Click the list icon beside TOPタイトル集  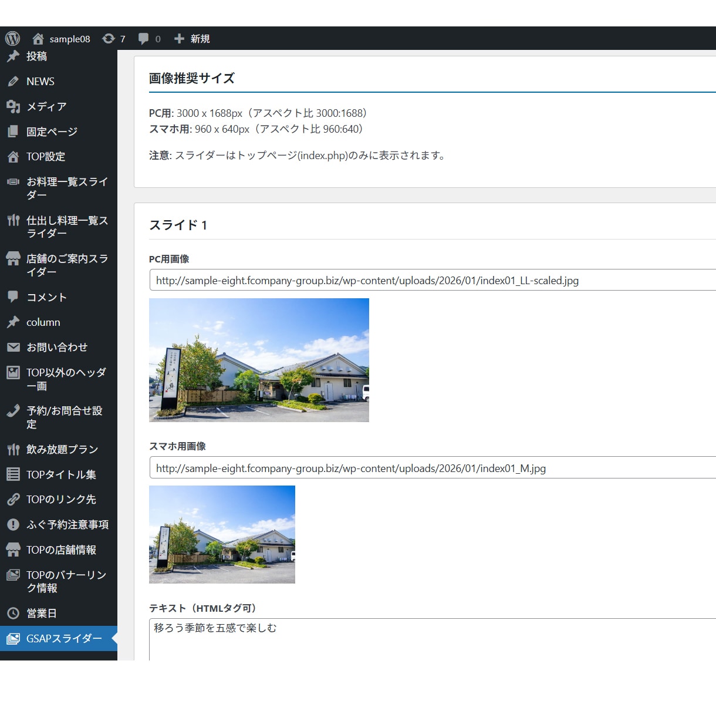[13, 474]
